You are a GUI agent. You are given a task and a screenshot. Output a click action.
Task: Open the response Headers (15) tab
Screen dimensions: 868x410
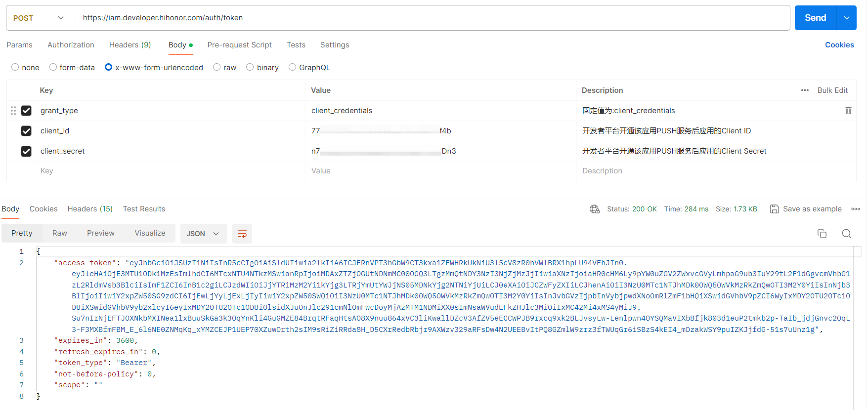[x=90, y=209]
